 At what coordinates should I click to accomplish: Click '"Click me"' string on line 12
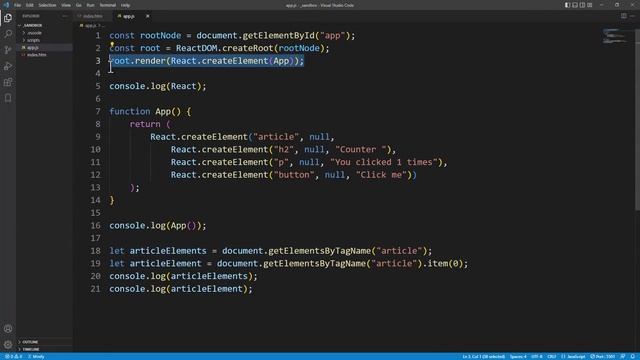[x=383, y=175]
